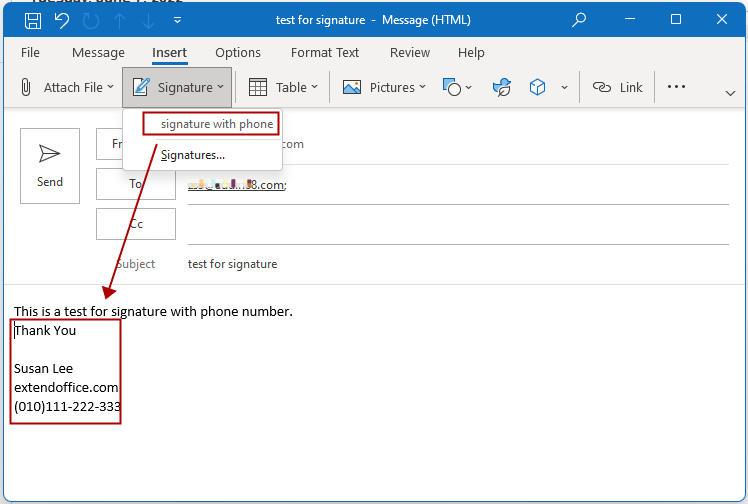Select 'signature with phone' menu entry
Screen dimensions: 748x504
(216, 124)
